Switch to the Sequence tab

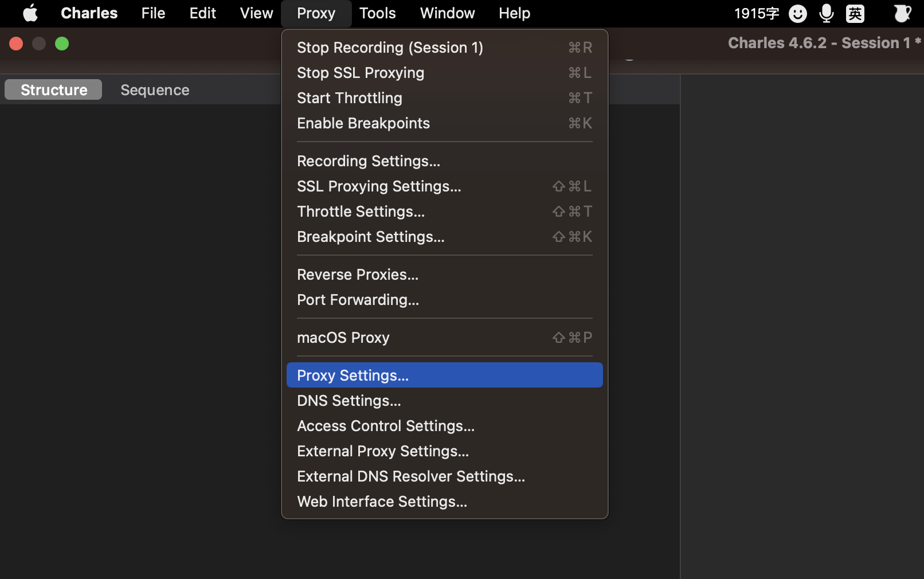point(155,90)
